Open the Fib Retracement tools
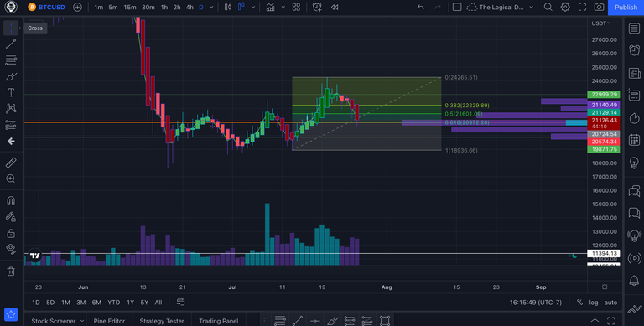 (11, 60)
